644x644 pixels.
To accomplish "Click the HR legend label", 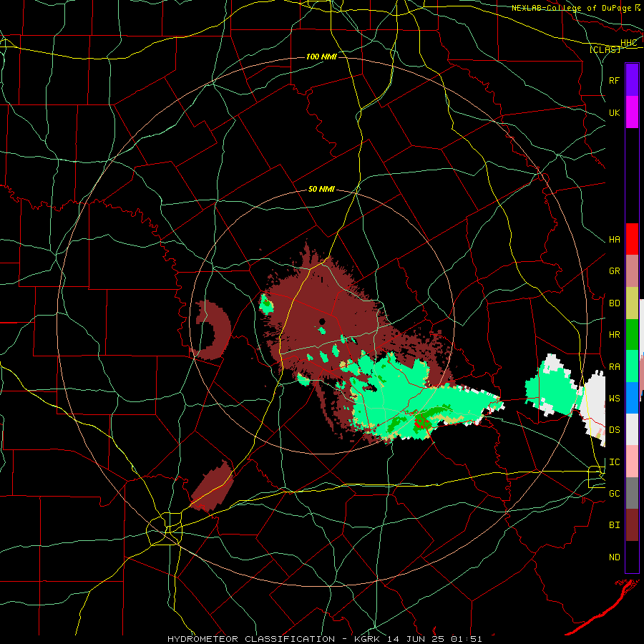I will (614, 335).
